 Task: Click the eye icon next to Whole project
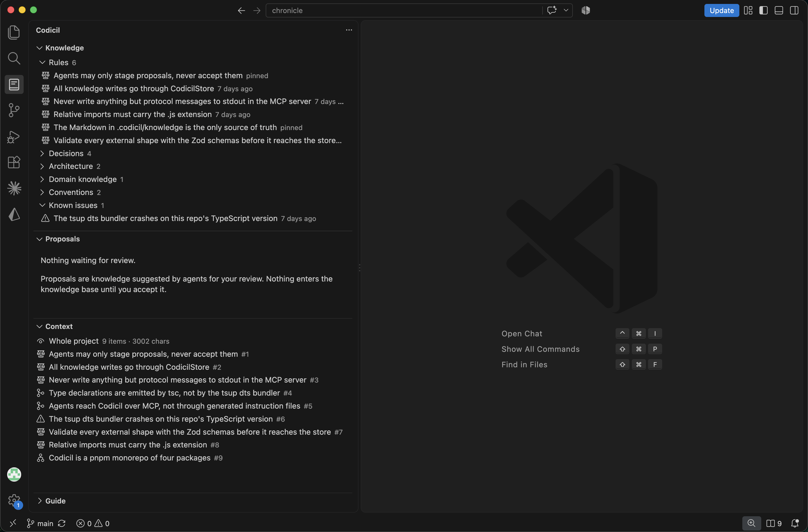[41, 341]
